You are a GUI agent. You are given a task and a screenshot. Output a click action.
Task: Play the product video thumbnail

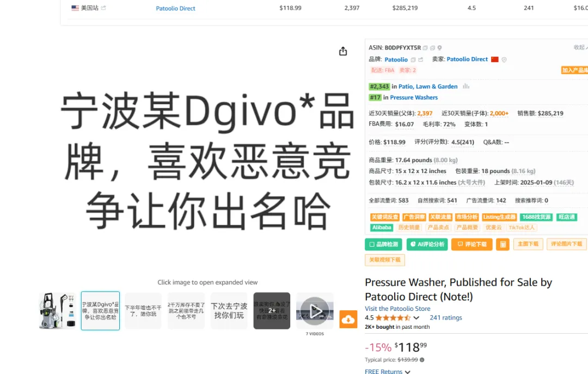pyautogui.click(x=315, y=311)
